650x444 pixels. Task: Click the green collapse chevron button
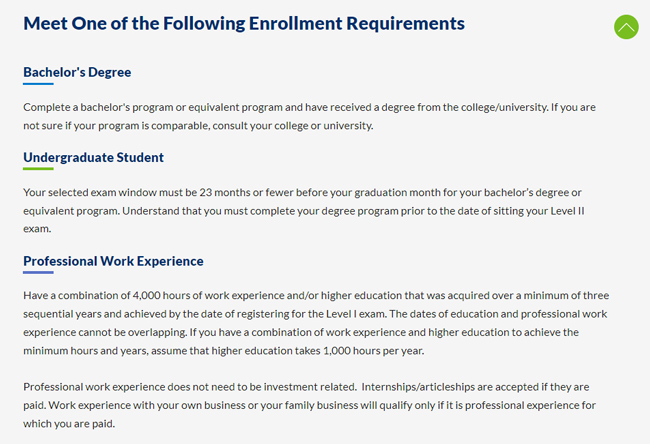[x=626, y=27]
